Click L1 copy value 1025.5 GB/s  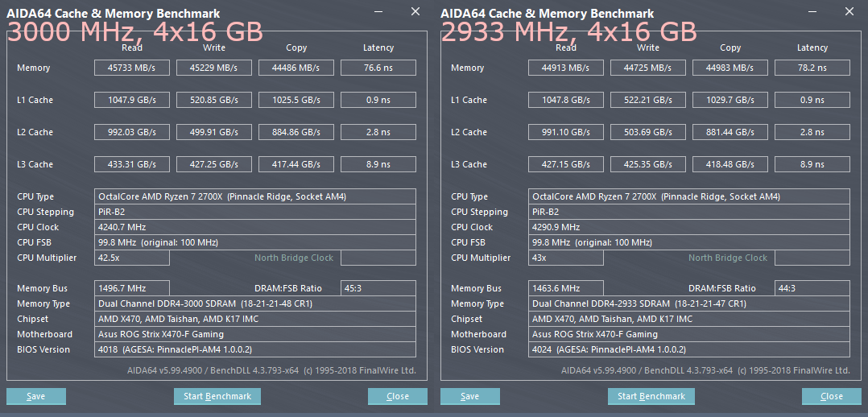click(x=296, y=100)
